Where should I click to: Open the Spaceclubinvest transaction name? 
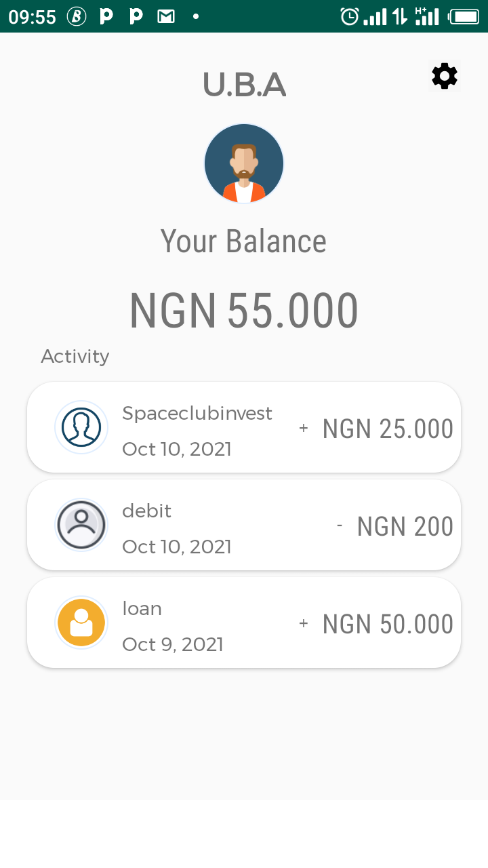(x=197, y=413)
